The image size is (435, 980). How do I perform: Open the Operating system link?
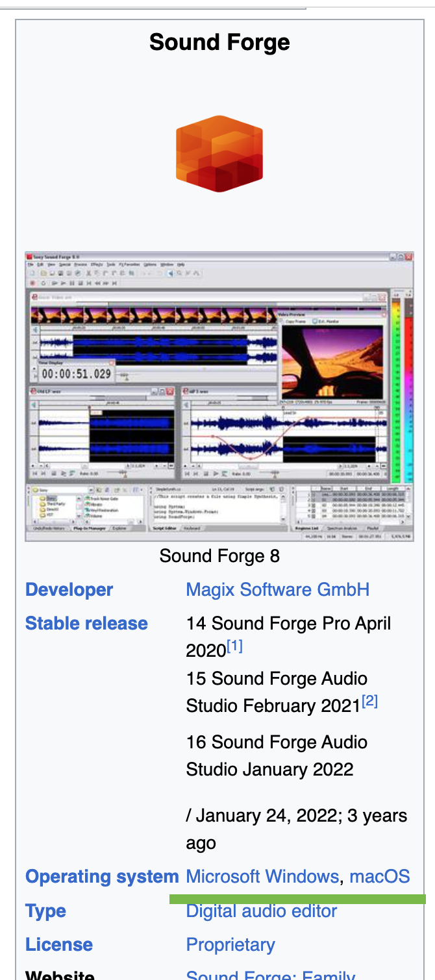click(102, 877)
